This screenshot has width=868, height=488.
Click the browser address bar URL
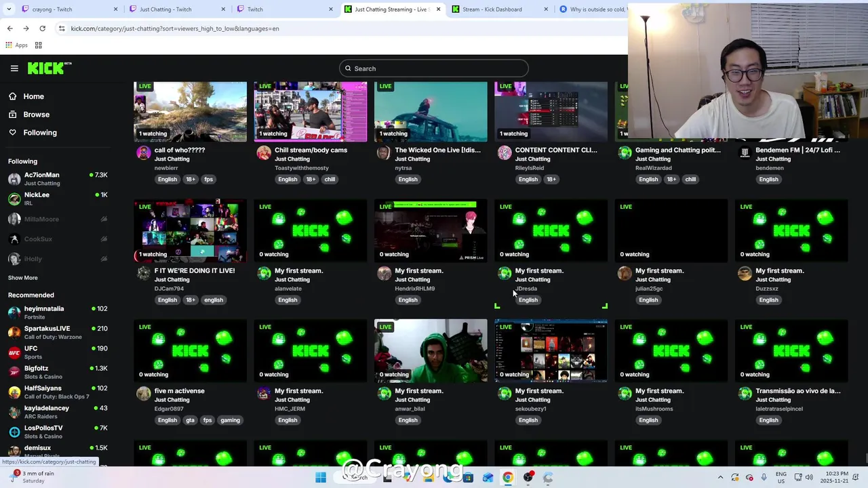(175, 28)
